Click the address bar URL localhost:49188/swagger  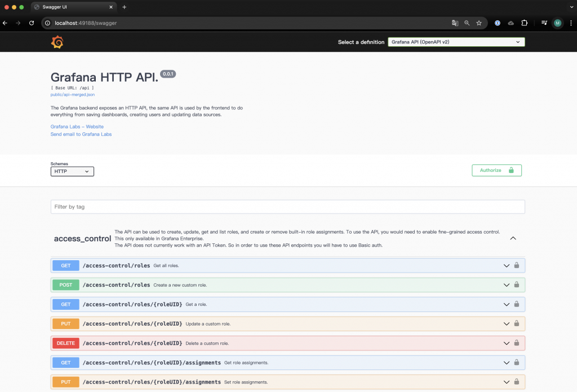[86, 23]
